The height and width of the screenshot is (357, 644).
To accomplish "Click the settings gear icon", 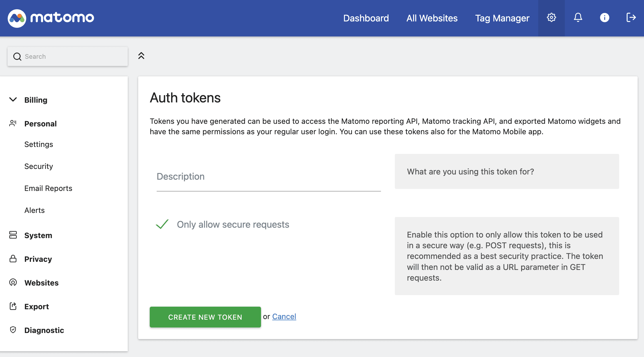I will tap(551, 18).
